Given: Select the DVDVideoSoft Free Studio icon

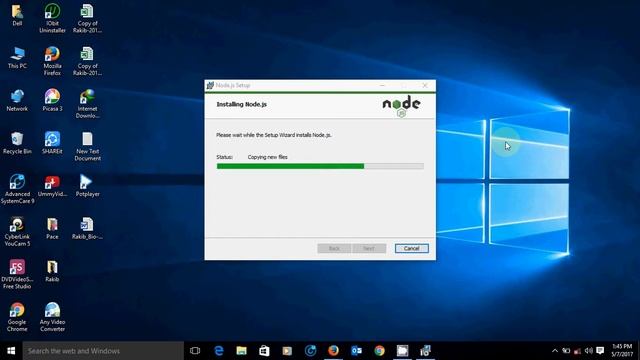Looking at the screenshot, I should click(x=17, y=274).
